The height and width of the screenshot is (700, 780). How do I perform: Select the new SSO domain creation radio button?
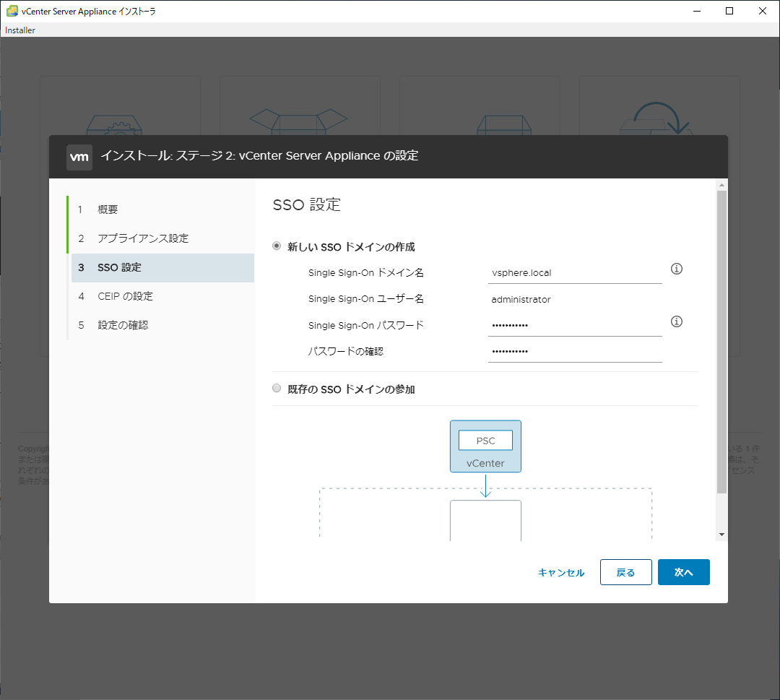click(277, 246)
